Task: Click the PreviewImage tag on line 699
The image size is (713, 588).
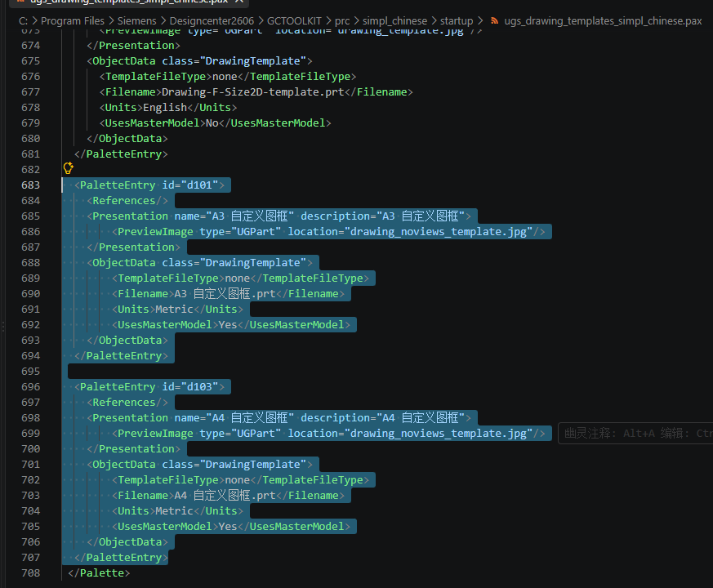Action: click(328, 434)
